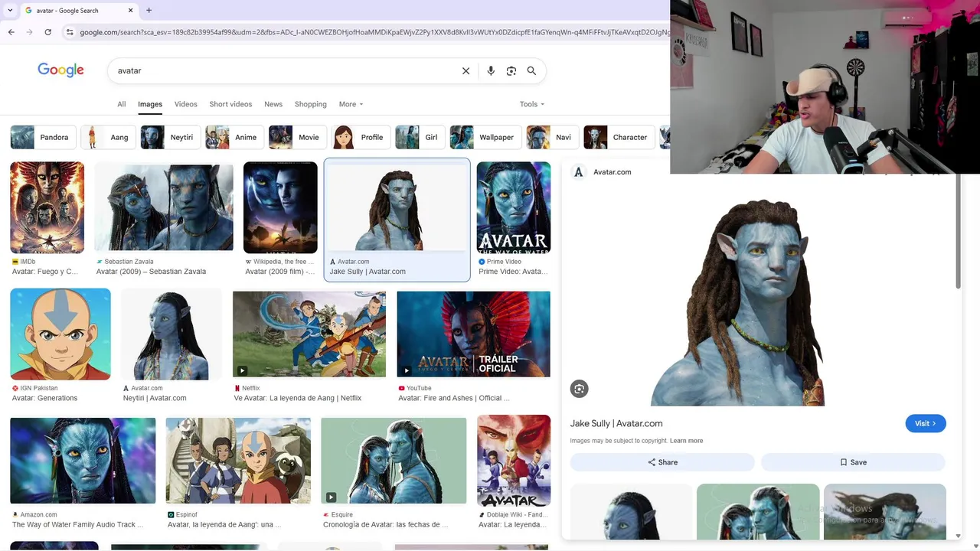Image resolution: width=980 pixels, height=551 pixels.
Task: Filter by the Movie chip
Action: 298,137
